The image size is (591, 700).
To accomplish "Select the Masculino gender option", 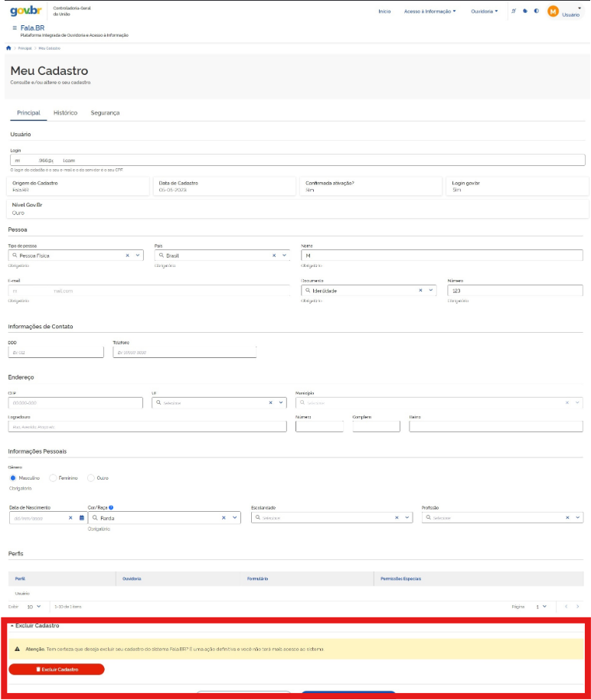I will [x=13, y=477].
